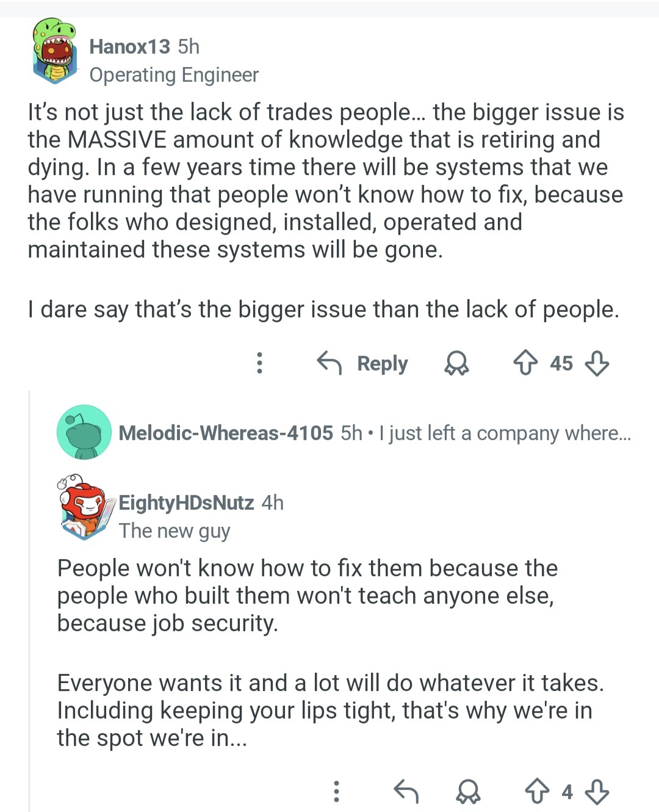Give an award to EightyHDsNutz's comment
This screenshot has height=812, width=659.
(468, 791)
